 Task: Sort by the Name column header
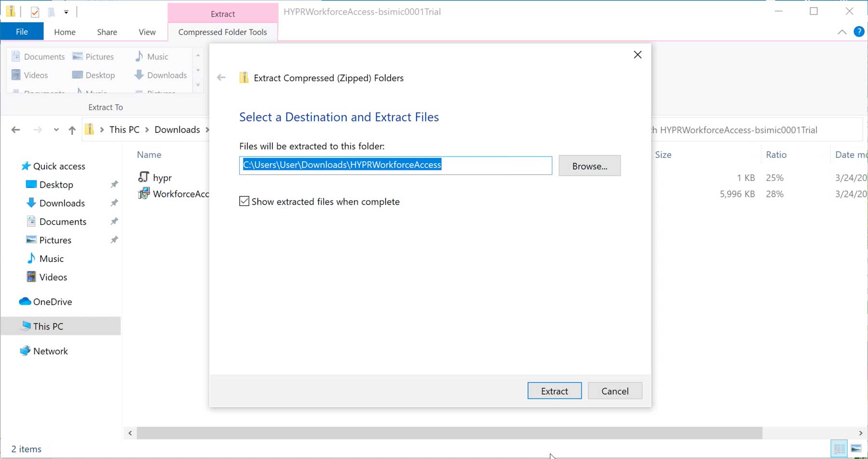[x=149, y=154]
